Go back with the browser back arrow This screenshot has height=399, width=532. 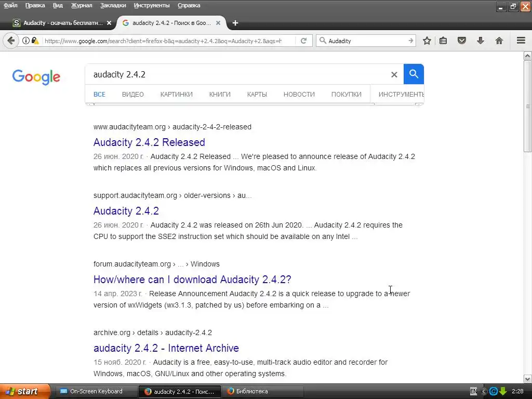coord(11,41)
